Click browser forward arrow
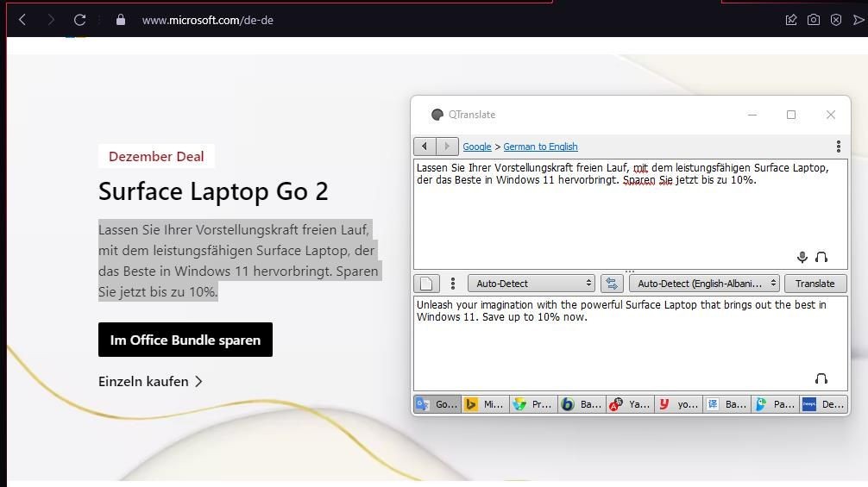Image resolution: width=868 pixels, height=487 pixels. (x=51, y=20)
